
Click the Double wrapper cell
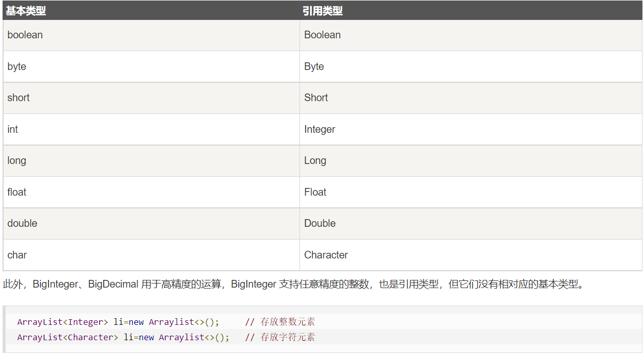click(x=320, y=223)
